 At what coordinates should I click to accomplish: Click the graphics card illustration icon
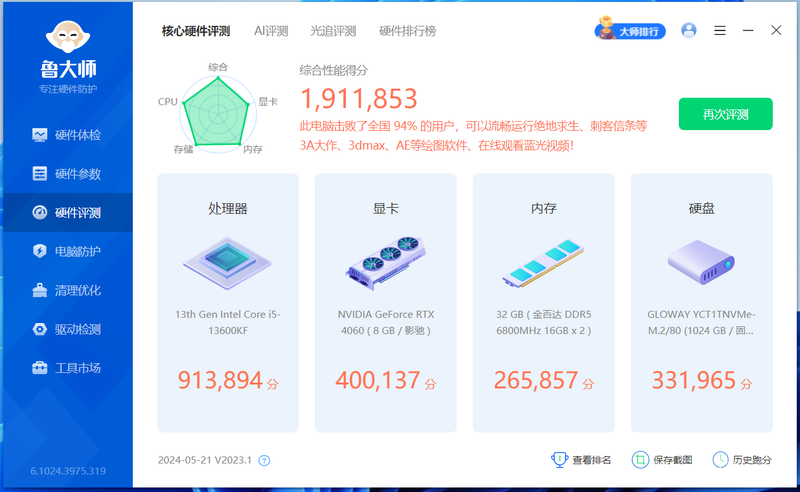tap(386, 263)
